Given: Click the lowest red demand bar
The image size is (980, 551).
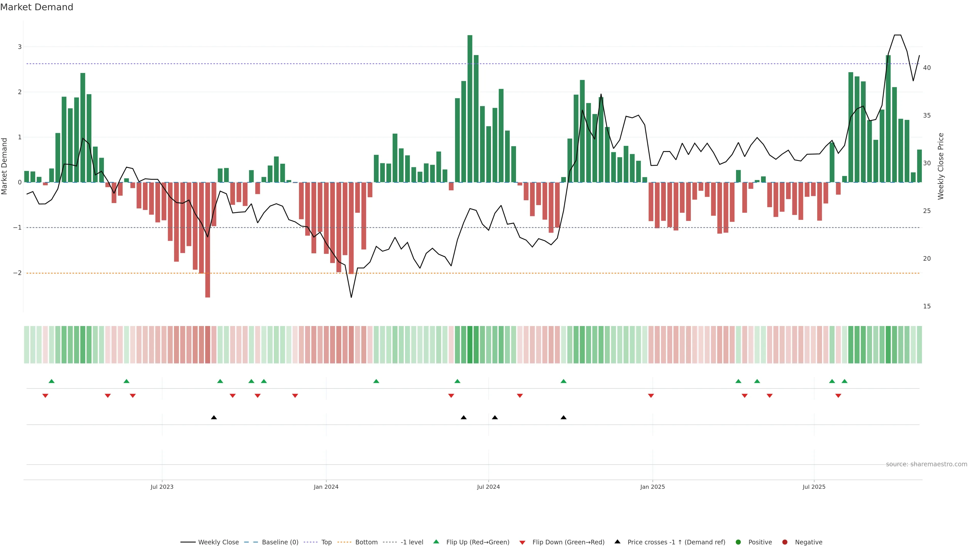Looking at the screenshot, I should point(208,240).
